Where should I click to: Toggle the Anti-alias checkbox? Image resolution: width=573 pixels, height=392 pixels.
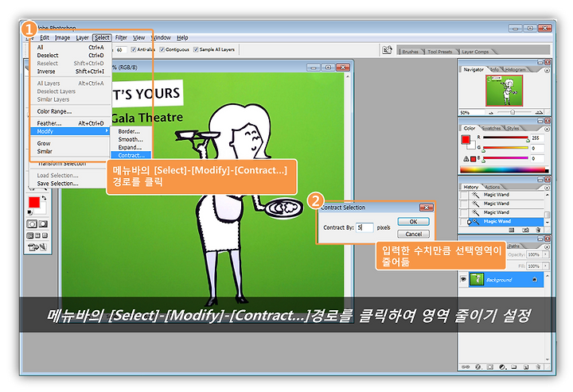click(134, 49)
